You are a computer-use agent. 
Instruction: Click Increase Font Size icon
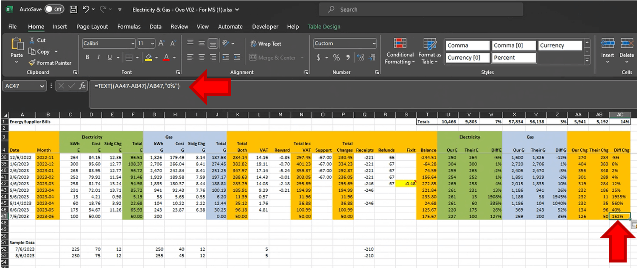pyautogui.click(x=162, y=43)
